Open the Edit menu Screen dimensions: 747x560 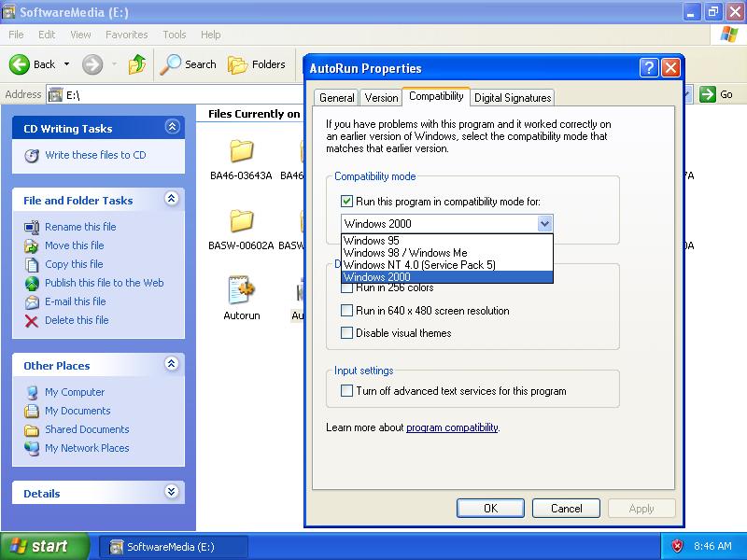[x=47, y=35]
